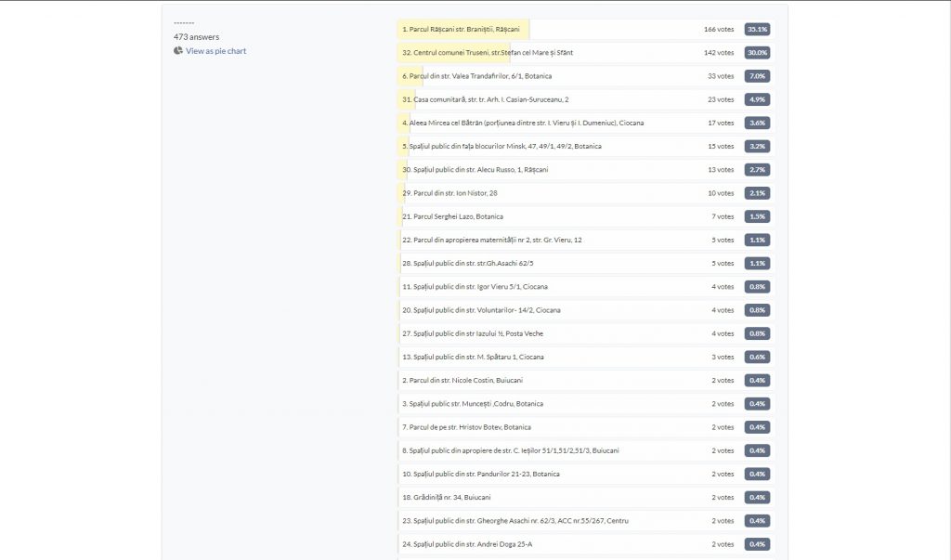Click the 30.0% percentage badge
951x560 pixels.
coord(757,53)
